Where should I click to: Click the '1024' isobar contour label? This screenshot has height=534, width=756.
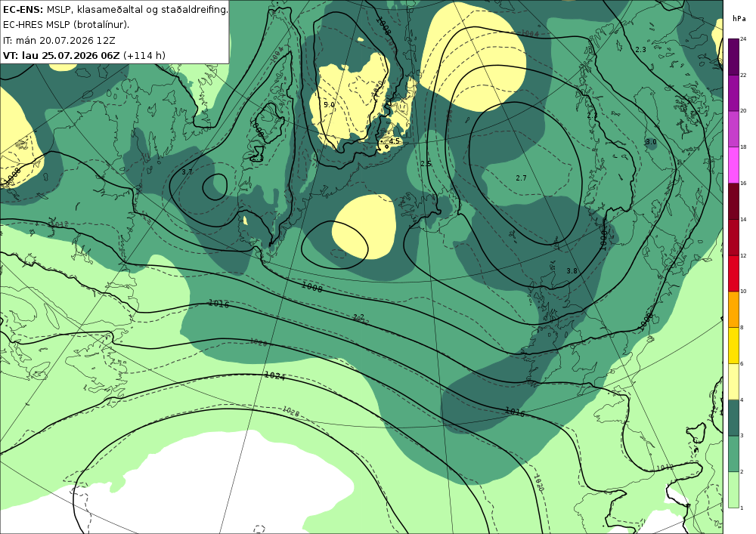(275, 375)
